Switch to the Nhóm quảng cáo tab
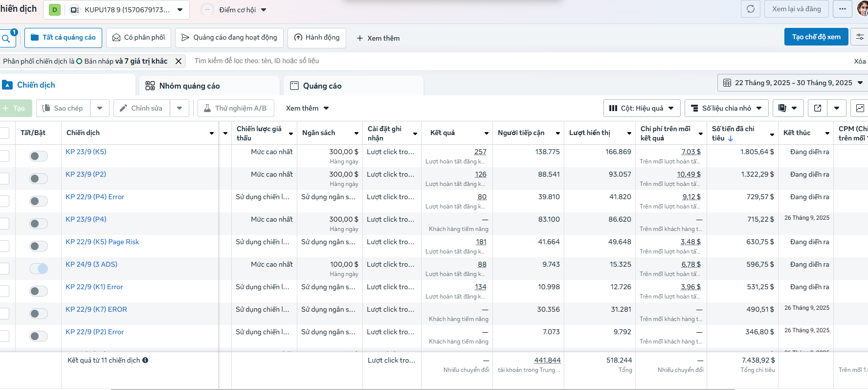 click(209, 86)
